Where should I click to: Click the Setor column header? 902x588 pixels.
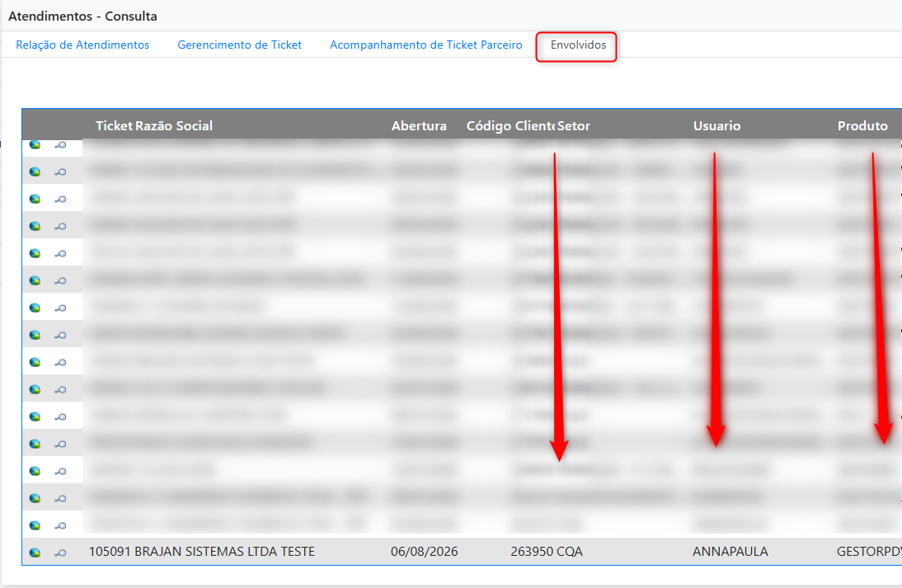574,126
